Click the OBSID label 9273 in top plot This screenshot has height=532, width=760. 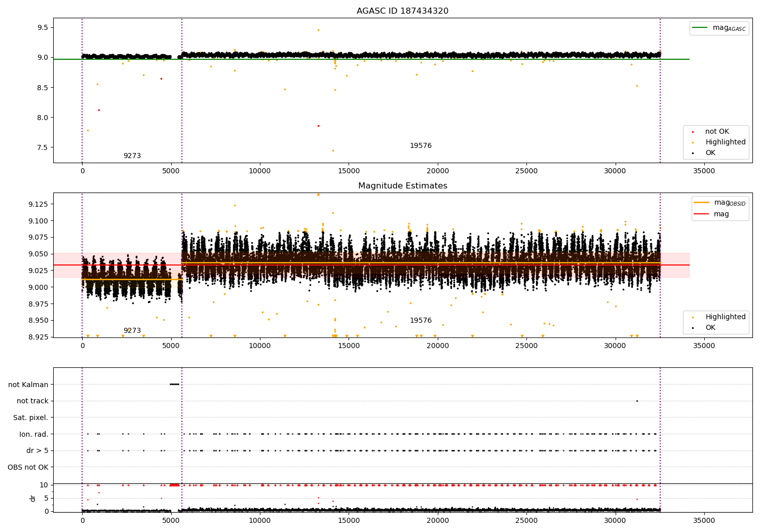coord(132,156)
